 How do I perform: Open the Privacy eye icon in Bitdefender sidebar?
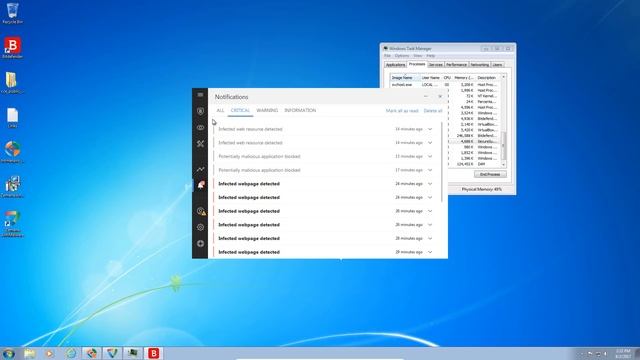click(x=200, y=127)
